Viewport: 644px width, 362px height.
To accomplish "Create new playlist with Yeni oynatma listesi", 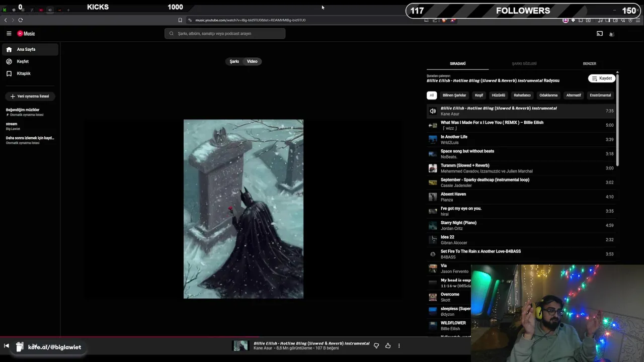I will (30, 96).
